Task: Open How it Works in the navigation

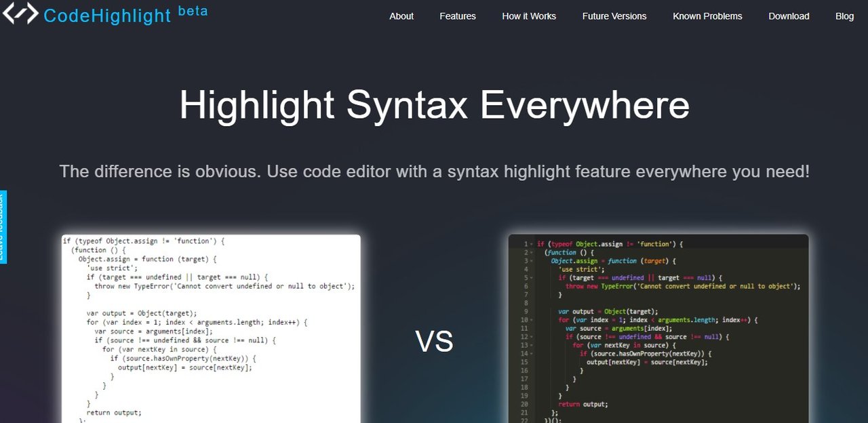Action: 529,16
